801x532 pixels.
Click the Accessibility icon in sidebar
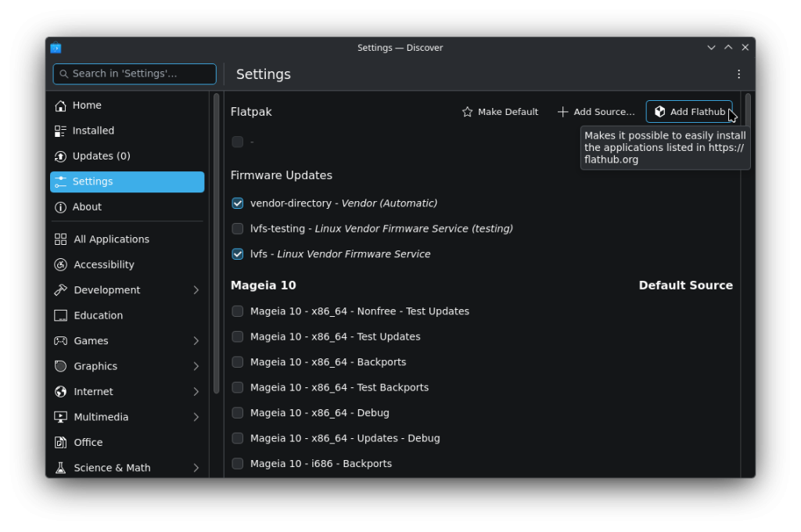[60, 264]
